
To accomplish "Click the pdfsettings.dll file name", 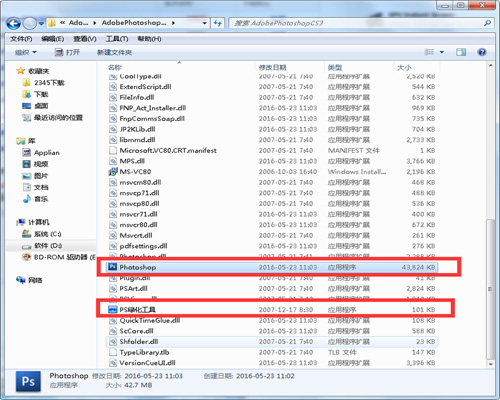I will [x=143, y=246].
